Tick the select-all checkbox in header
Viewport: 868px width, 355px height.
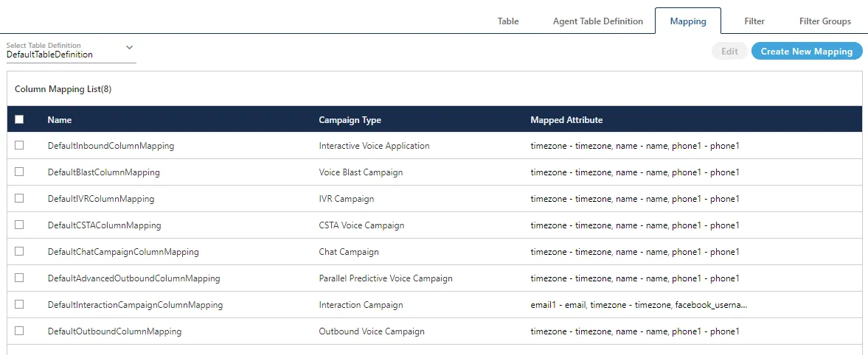[x=19, y=119]
